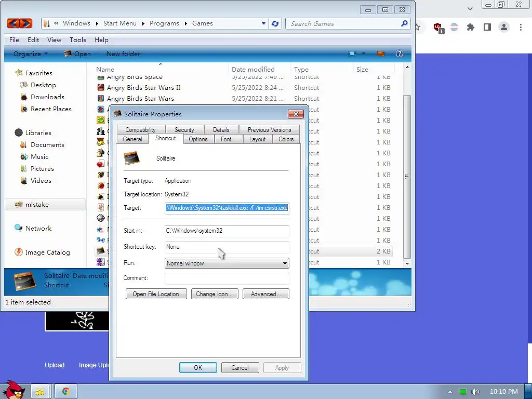This screenshot has width=532, height=399.
Task: Open the View menu
Action: coord(54,39)
